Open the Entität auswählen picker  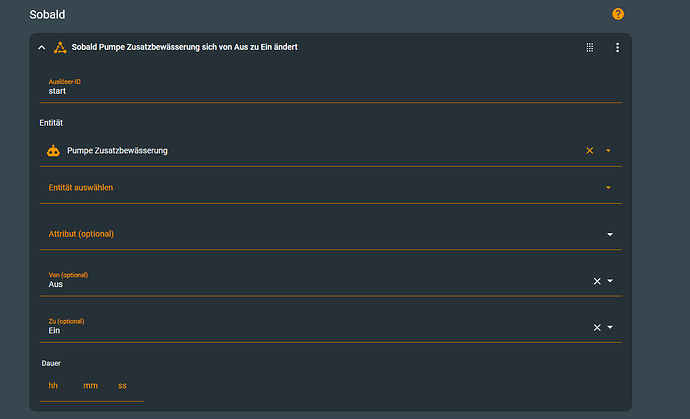[x=320, y=187]
